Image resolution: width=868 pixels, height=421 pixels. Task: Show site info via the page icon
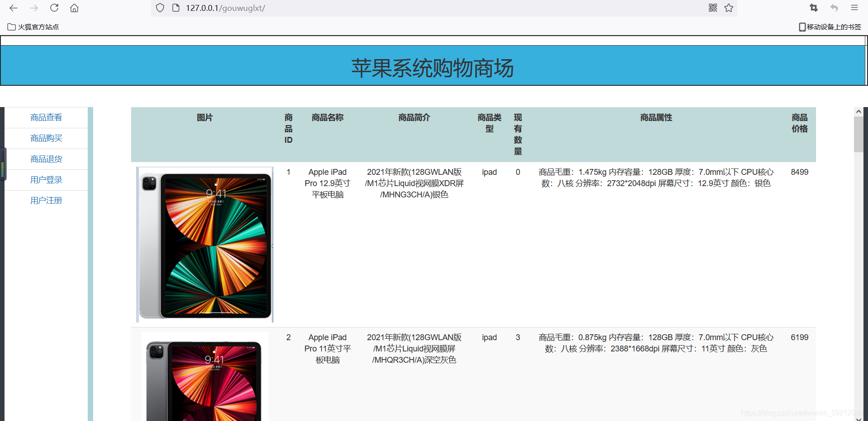click(176, 8)
